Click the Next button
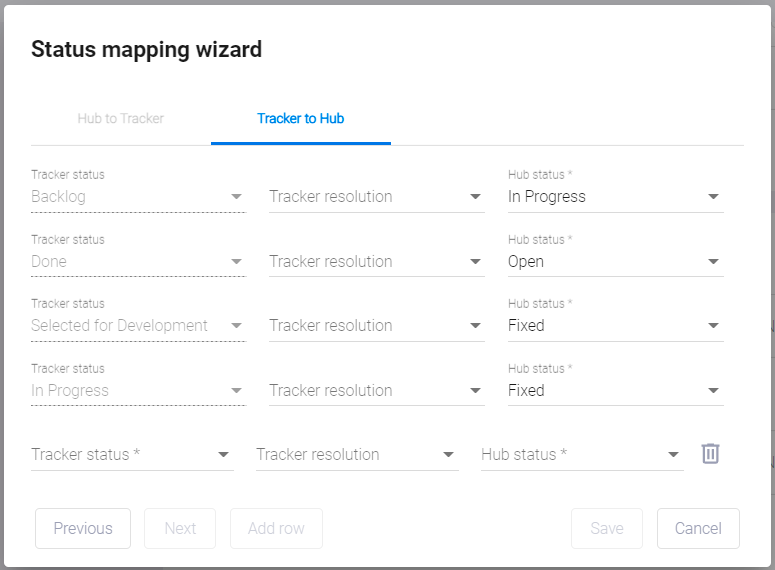Screen dimensions: 775x570 coord(180,528)
